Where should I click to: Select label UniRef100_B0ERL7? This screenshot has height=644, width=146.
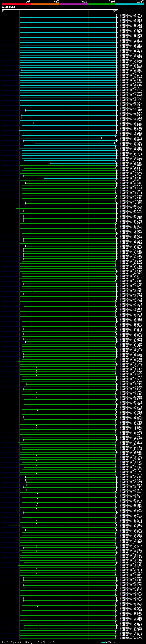131,625
